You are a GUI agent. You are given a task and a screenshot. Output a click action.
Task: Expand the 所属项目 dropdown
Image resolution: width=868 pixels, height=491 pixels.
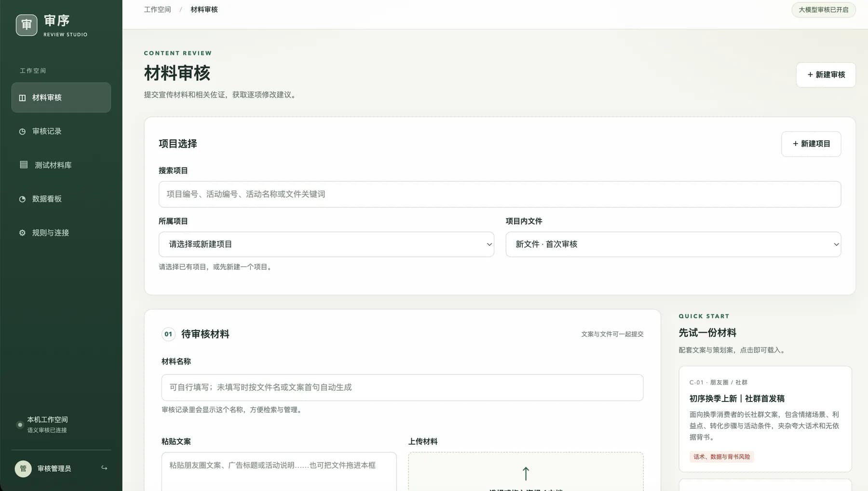point(326,244)
